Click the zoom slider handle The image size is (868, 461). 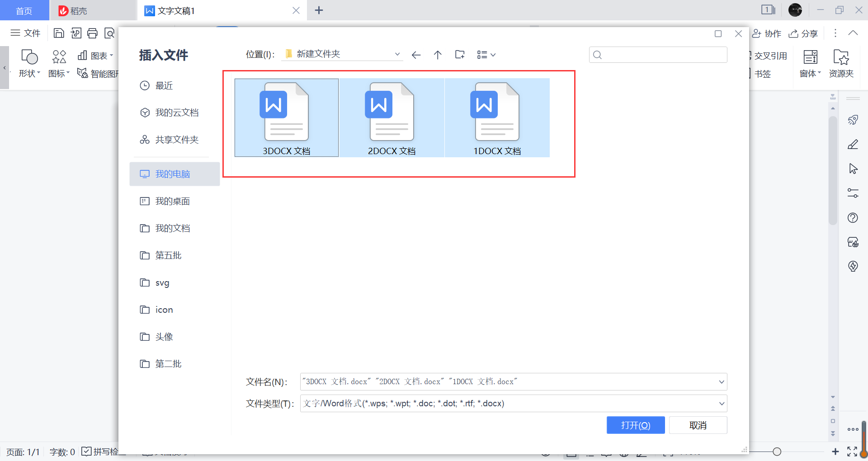tap(777, 452)
